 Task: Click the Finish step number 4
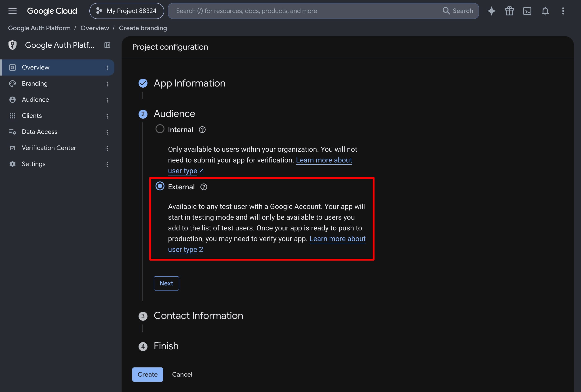143,347
